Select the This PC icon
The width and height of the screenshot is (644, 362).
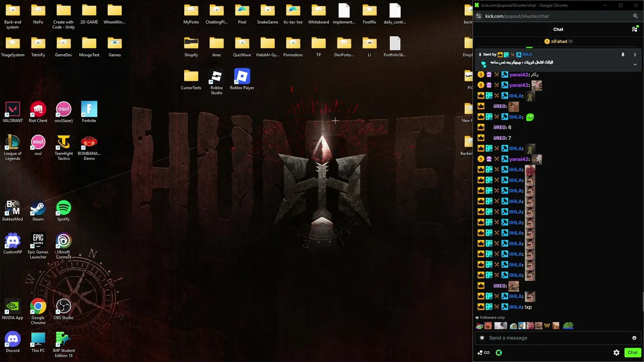coord(38,342)
